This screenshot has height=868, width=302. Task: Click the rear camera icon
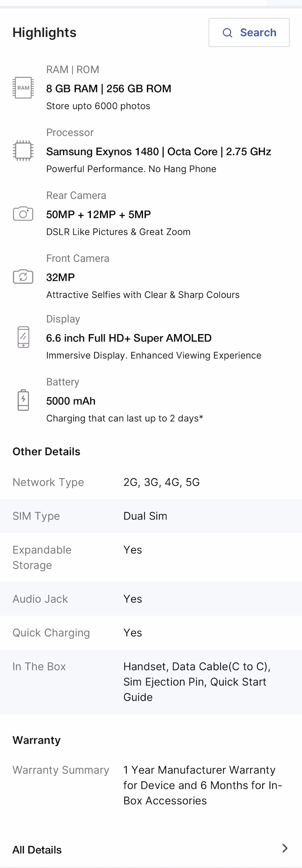click(x=23, y=214)
